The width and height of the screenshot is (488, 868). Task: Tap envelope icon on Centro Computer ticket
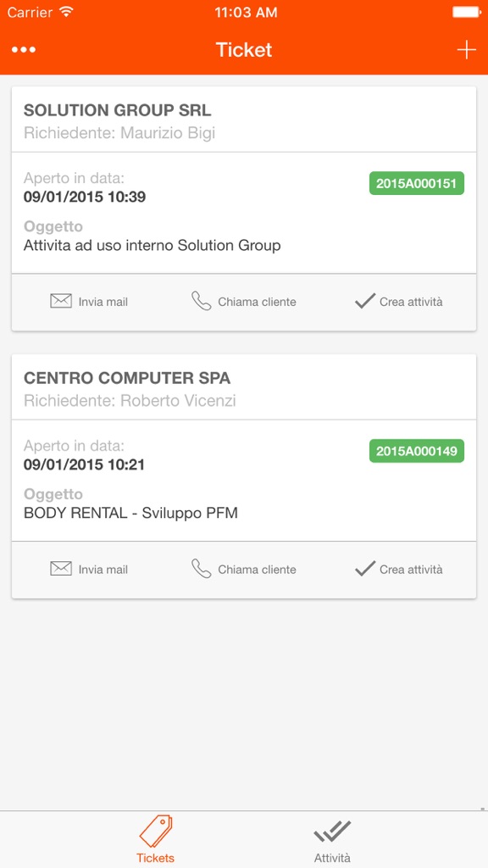[61, 569]
